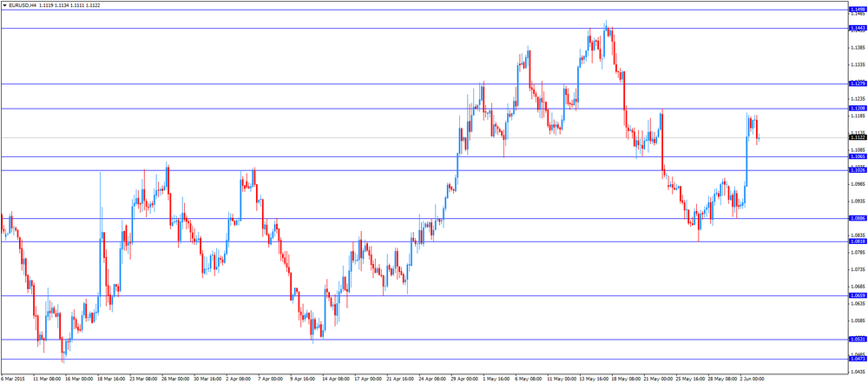This screenshot has height=383, width=868.
Task: Click the 17 Apr 00:00 time label
Action: click(x=368, y=379)
